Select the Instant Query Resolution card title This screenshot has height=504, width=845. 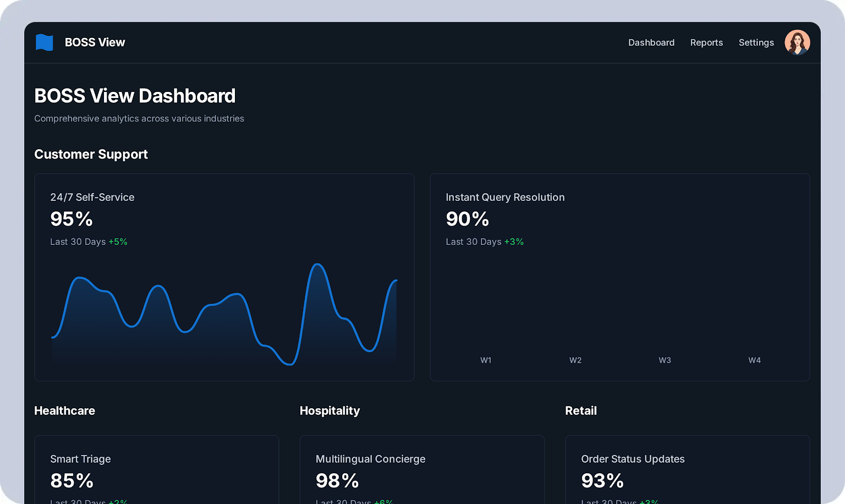coord(504,197)
